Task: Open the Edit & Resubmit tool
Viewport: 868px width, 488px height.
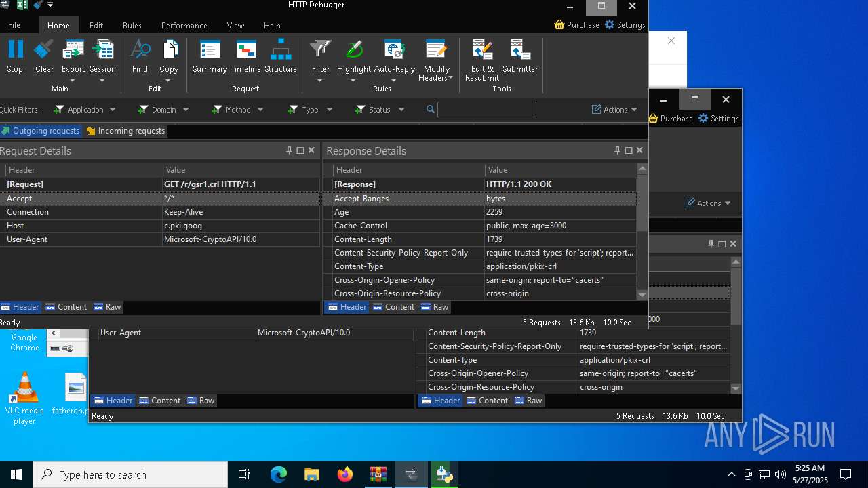Action: point(482,60)
